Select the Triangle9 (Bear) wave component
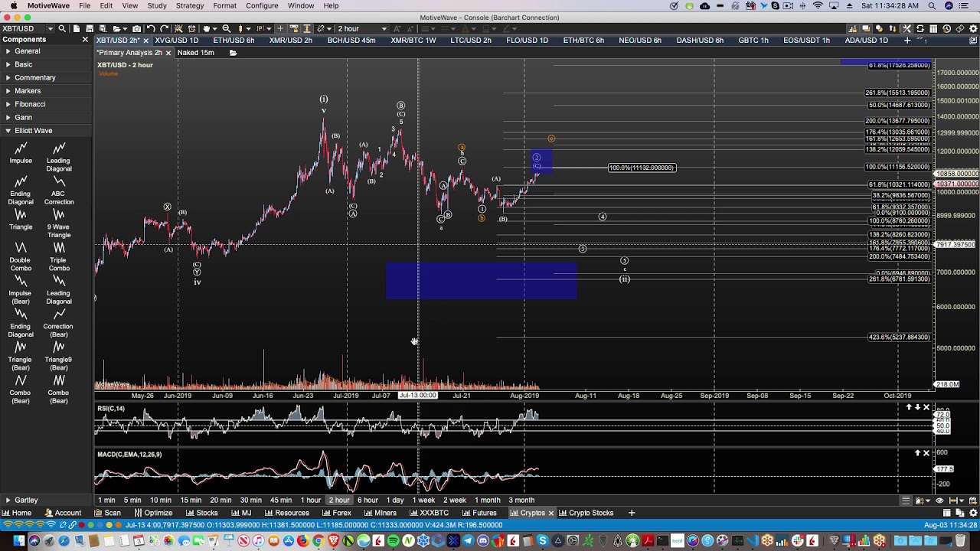The height and width of the screenshot is (551, 980). pos(58,355)
